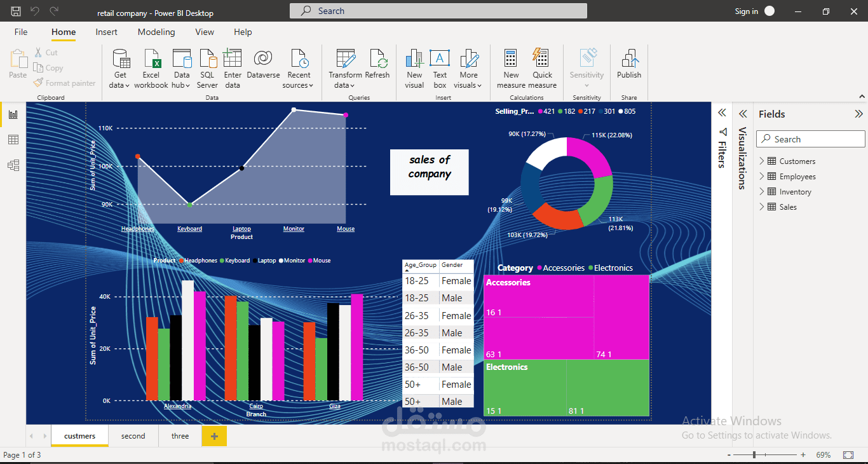868x464 pixels.
Task: Expand the Filters pane
Action: 722,113
